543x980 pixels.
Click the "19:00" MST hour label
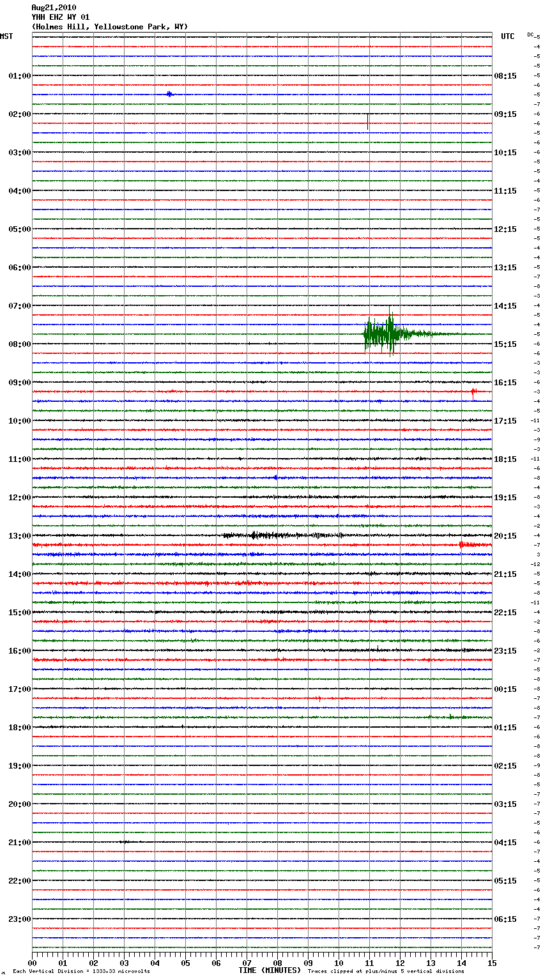click(x=20, y=766)
